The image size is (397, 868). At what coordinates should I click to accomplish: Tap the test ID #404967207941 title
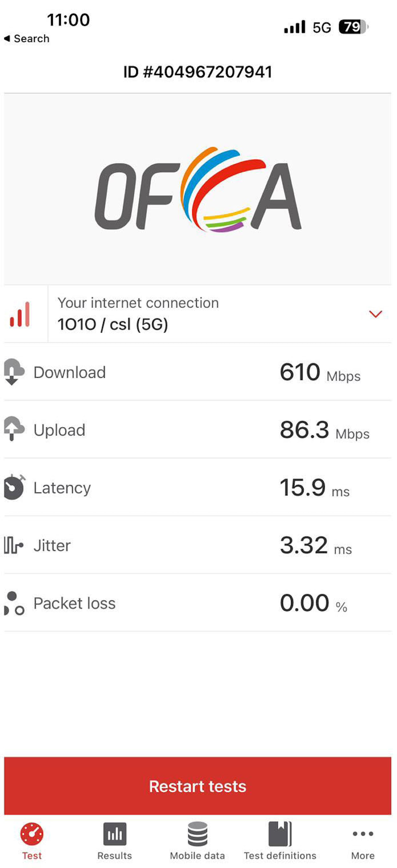(x=198, y=72)
